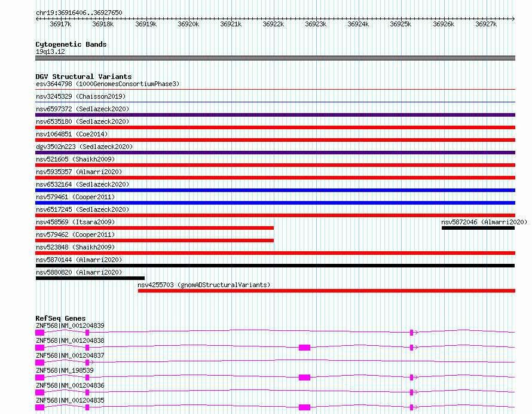Screen dimensions: 532x414
Task: Open the ZNF568|NM_198539 transcript label
Action: 65,370
